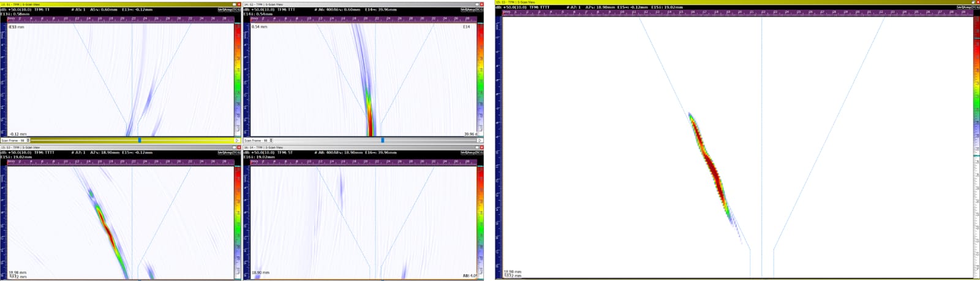Click the red indication in the large S3 view
Screen dimensions: 980x281
coord(710,167)
